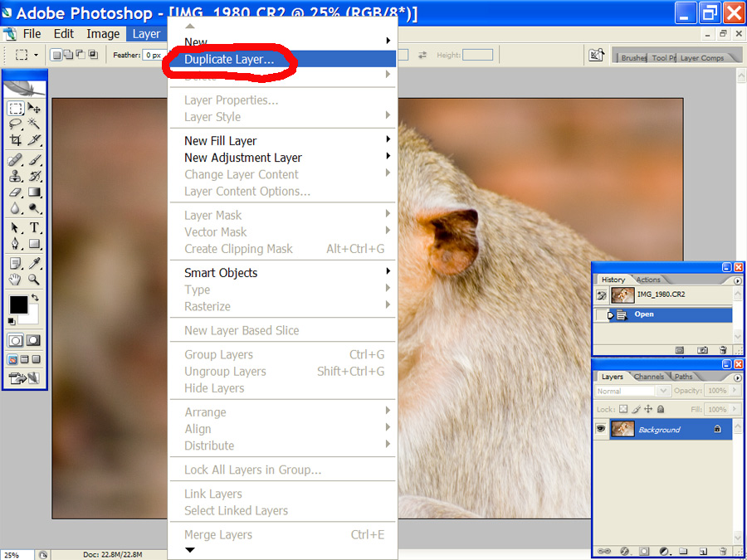Select the Magic Wand tool
Image resolution: width=747 pixels, height=560 pixels.
pos(35,124)
